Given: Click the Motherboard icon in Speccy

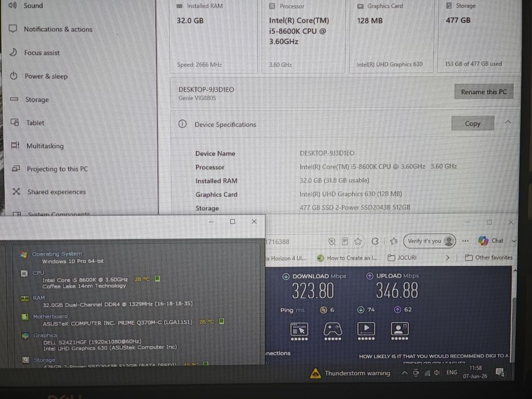Looking at the screenshot, I should point(25,317).
